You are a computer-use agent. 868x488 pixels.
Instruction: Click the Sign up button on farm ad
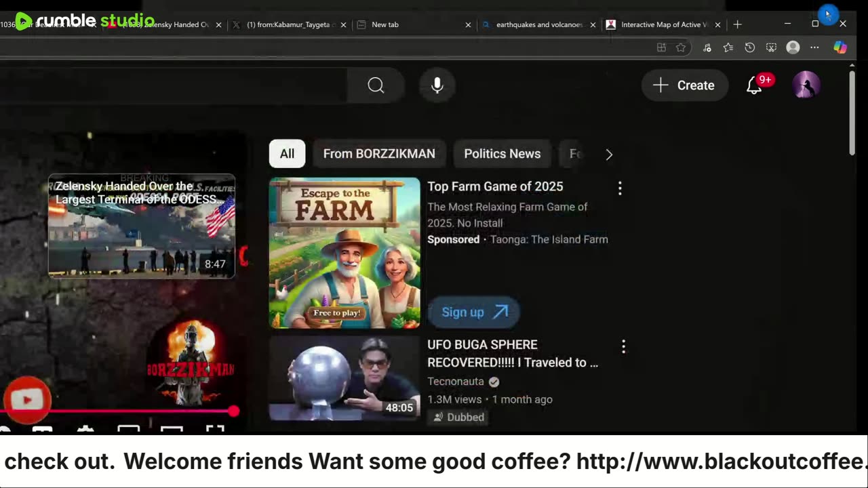pyautogui.click(x=474, y=312)
